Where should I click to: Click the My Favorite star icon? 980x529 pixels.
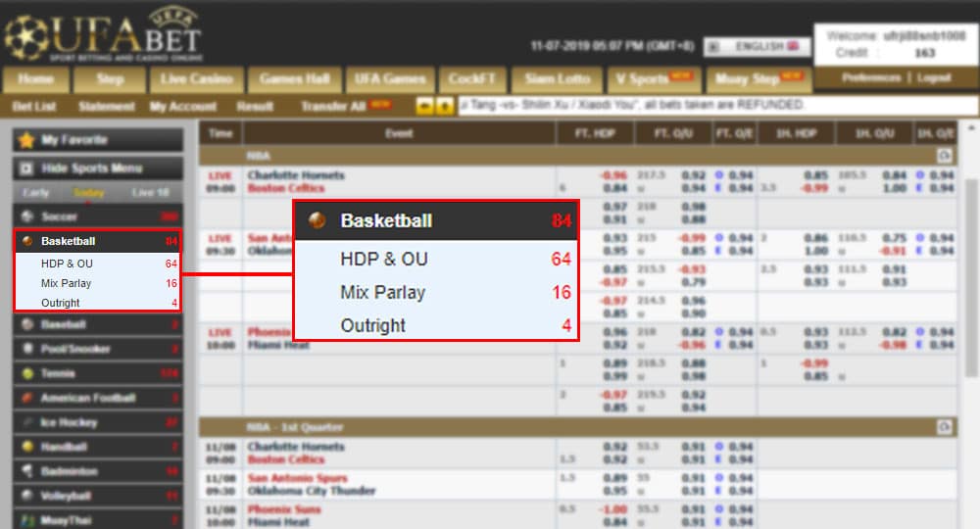coord(27,140)
